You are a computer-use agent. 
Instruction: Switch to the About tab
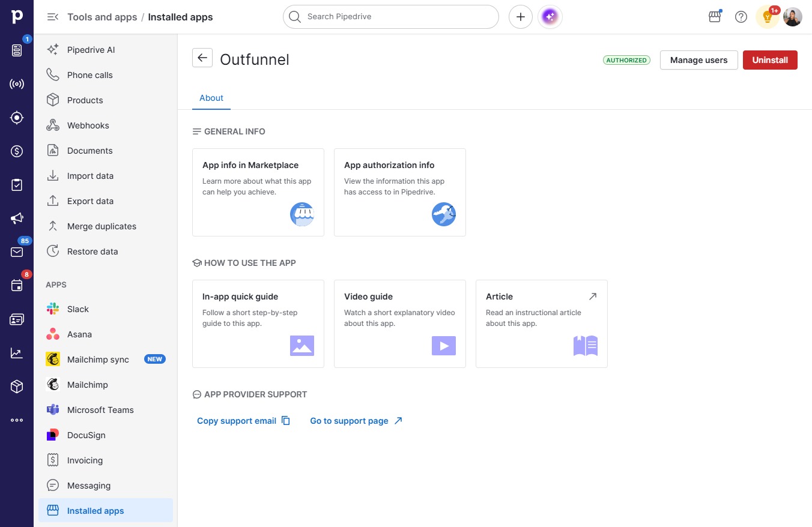[211, 98]
